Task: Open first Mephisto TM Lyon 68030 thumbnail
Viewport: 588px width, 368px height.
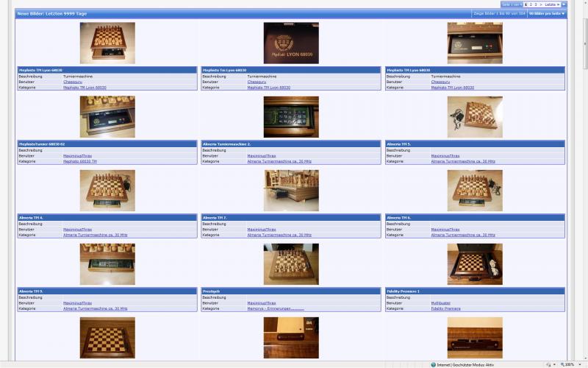Action: [x=107, y=43]
